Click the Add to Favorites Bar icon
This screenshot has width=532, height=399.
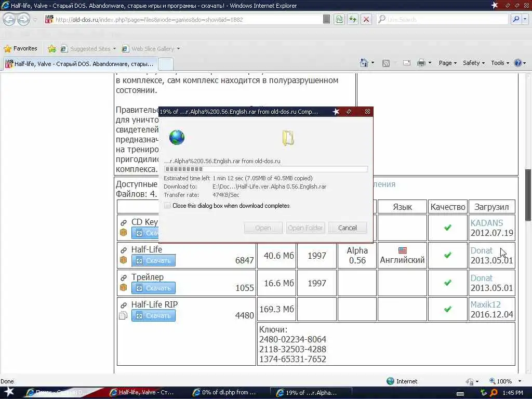[52, 48]
